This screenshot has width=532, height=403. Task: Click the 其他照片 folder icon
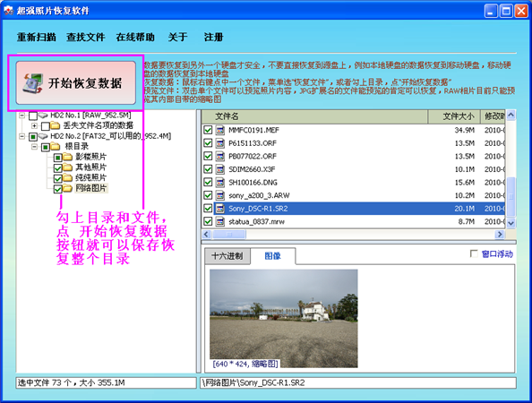pyautogui.click(x=68, y=167)
